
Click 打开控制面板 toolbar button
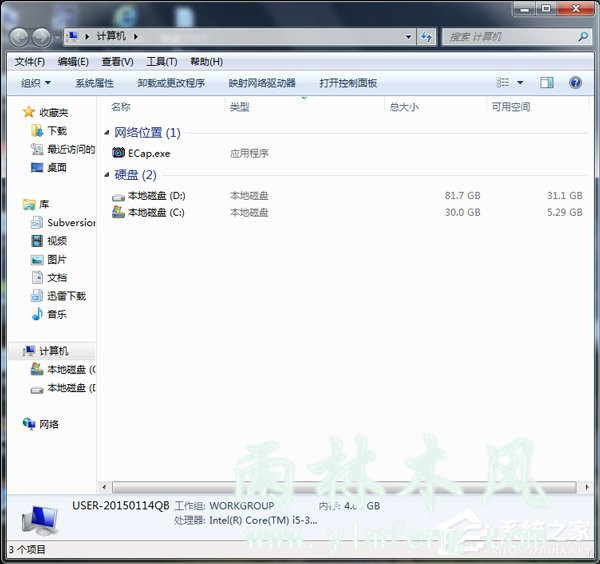[x=348, y=83]
